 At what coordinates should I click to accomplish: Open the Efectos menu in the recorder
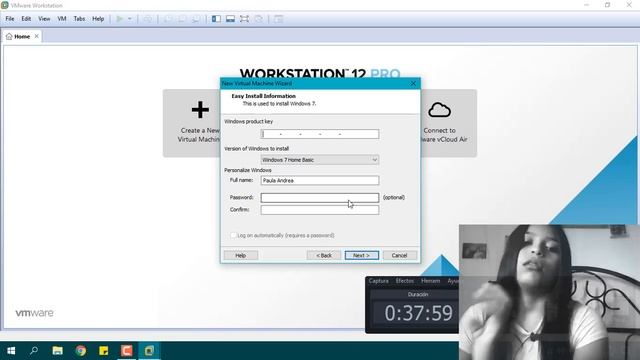tap(404, 281)
